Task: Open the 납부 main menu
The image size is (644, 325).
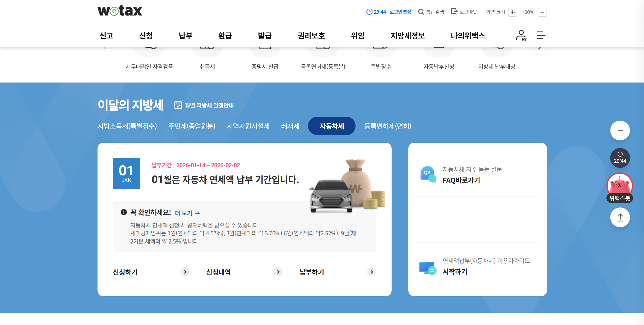Action: click(185, 36)
